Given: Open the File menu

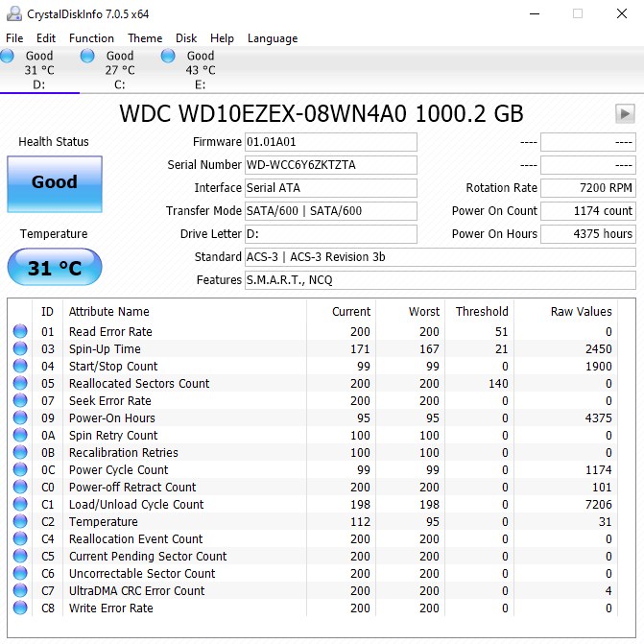Looking at the screenshot, I should pos(14,38).
